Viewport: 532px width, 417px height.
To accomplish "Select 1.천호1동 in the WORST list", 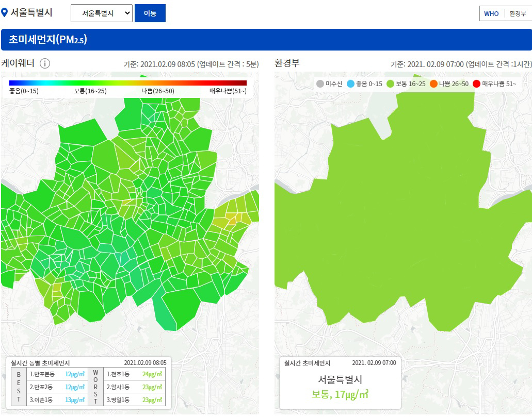I will pyautogui.click(x=119, y=374).
